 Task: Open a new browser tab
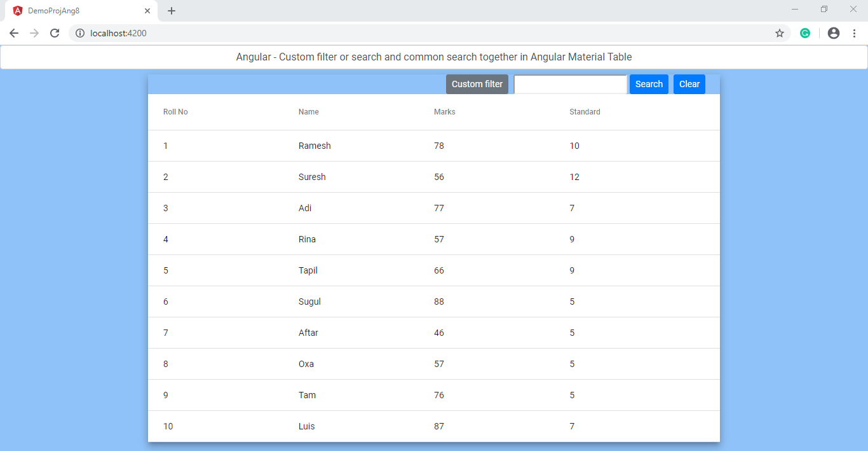click(x=171, y=10)
